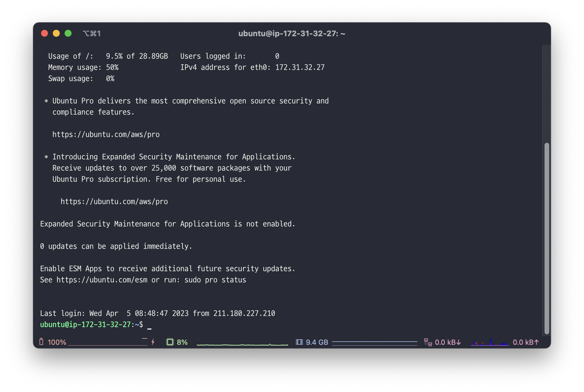
Task: Click the vertical terminal scrollbar thumb
Action: click(x=547, y=239)
